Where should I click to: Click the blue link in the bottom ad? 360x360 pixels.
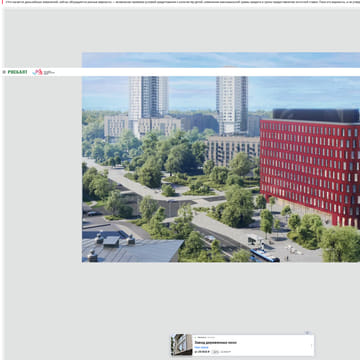point(201,347)
